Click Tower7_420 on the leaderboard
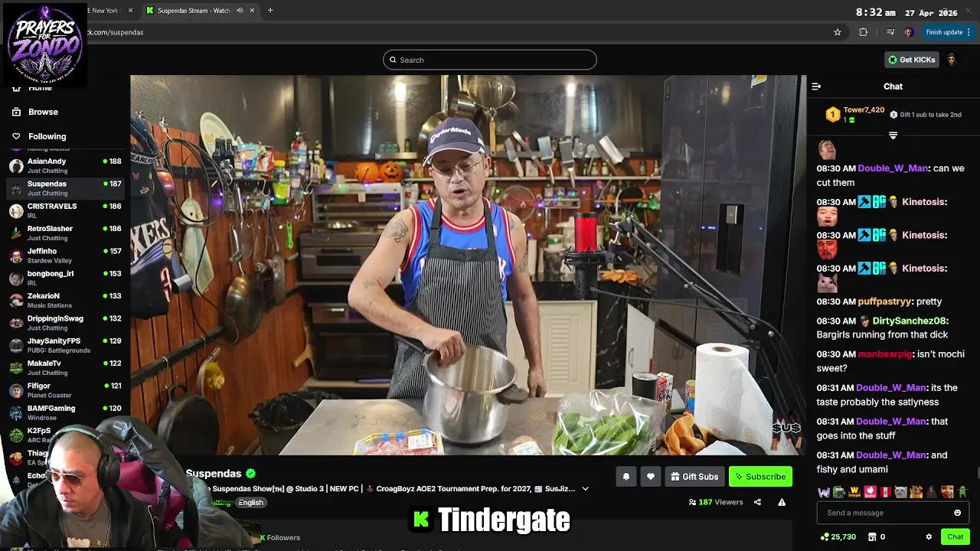980x551 pixels. point(864,110)
